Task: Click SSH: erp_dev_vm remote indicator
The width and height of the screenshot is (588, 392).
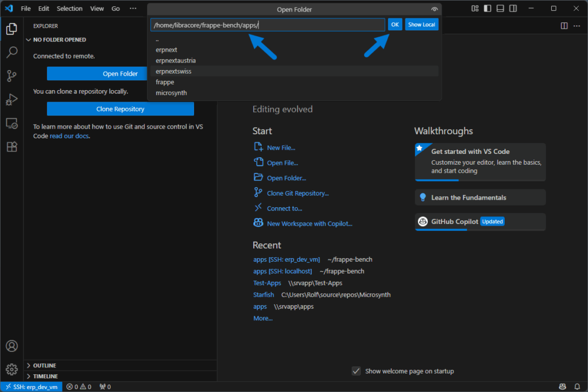Action: click(32, 387)
